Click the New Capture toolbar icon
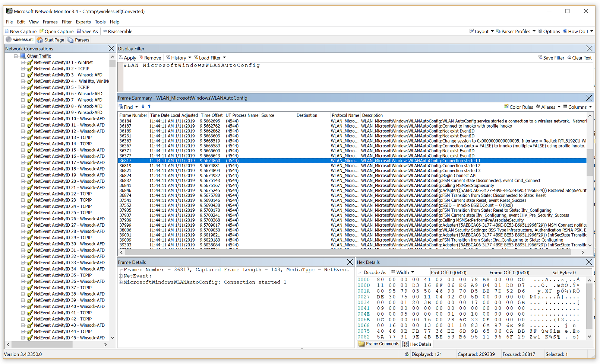Viewport: 600px width, 364px height. coord(7,32)
